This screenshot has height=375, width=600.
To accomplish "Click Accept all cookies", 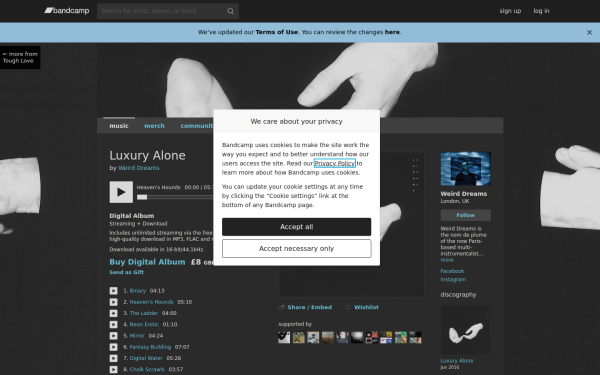I will tap(297, 227).
